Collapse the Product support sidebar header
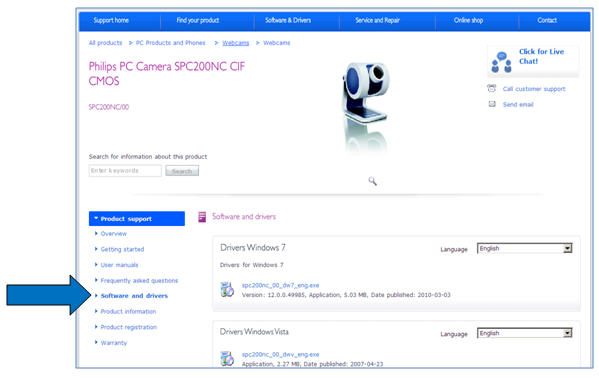 (x=137, y=219)
